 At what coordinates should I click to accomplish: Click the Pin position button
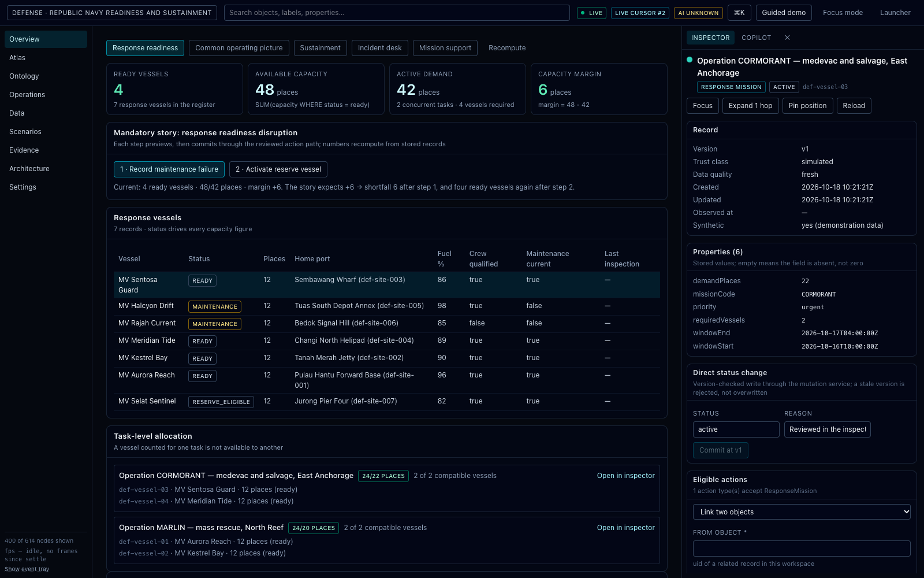[807, 106]
